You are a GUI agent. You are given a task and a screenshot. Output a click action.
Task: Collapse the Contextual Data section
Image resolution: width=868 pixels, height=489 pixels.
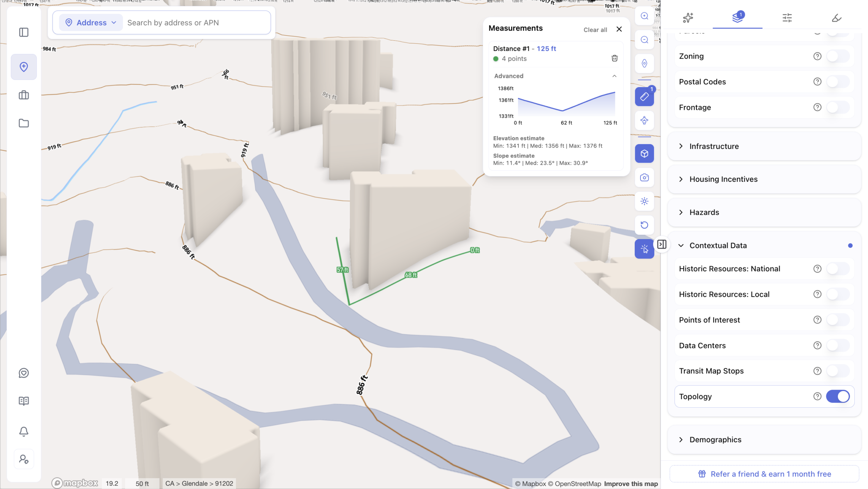[x=764, y=245]
